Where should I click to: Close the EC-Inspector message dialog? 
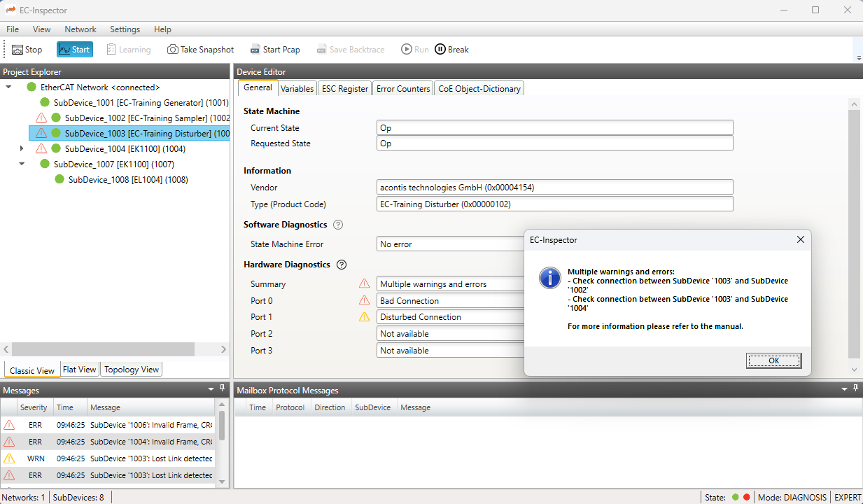click(x=801, y=240)
